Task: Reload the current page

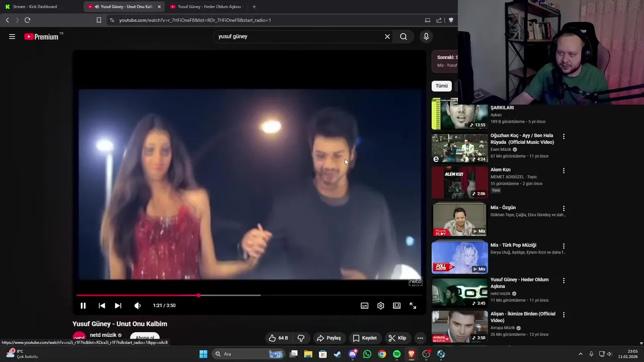Action: (x=27, y=20)
